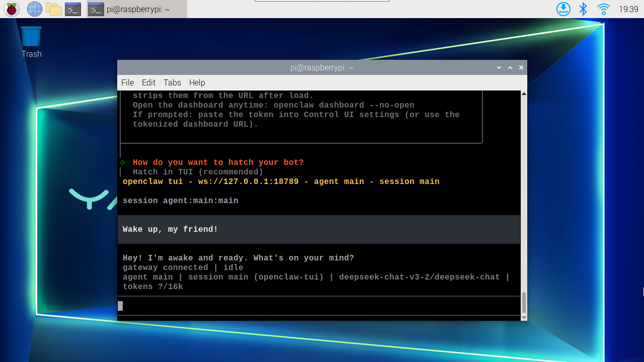Click the 19:39 clock in the panel

pyautogui.click(x=628, y=9)
